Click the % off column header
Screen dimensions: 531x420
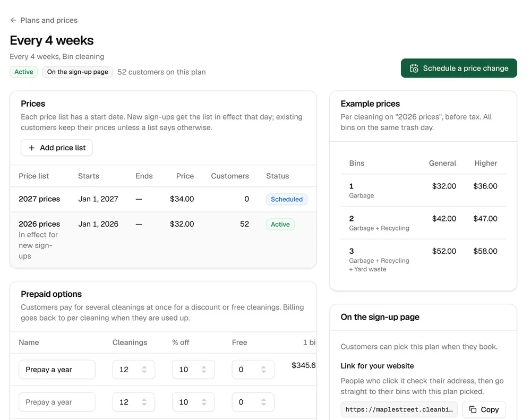(181, 342)
